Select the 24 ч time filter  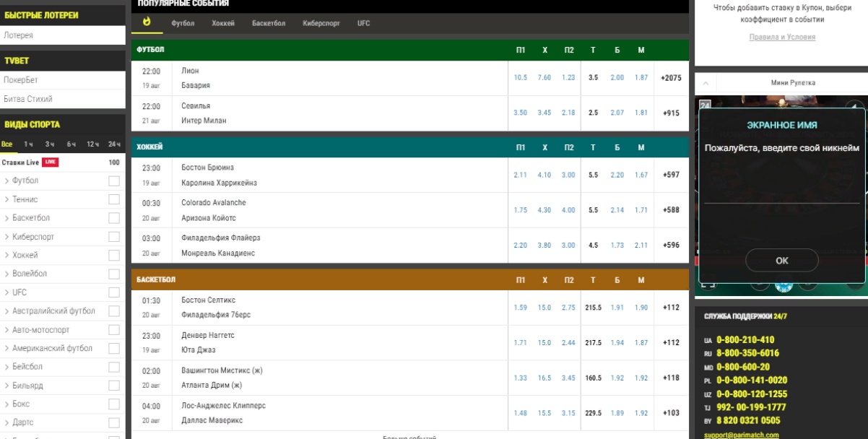click(114, 144)
